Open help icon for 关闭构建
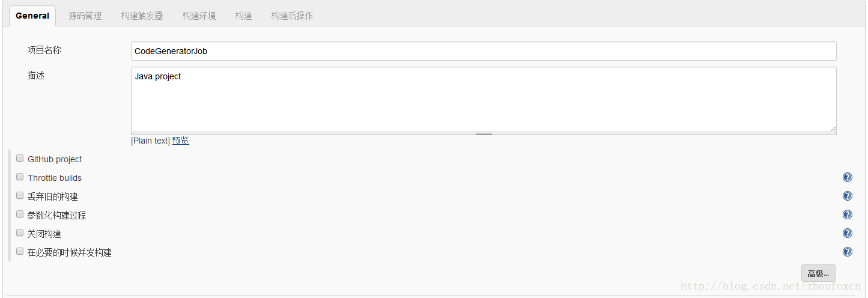868x298 pixels. point(848,233)
